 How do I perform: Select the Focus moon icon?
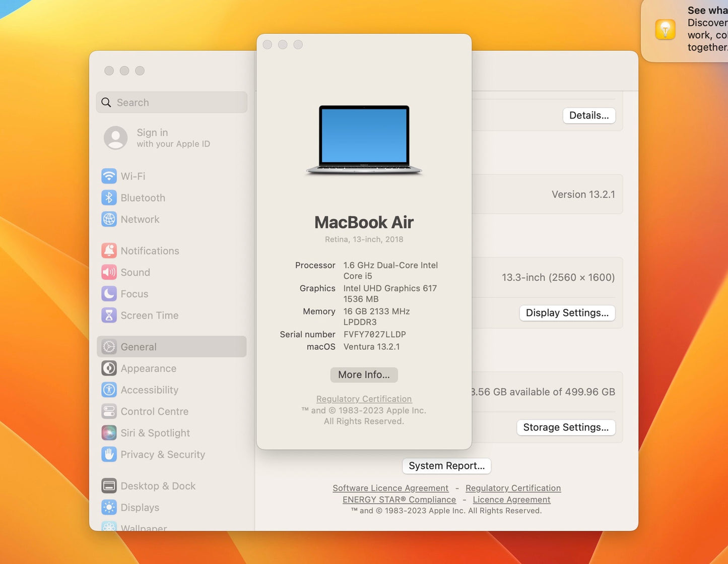(x=109, y=294)
